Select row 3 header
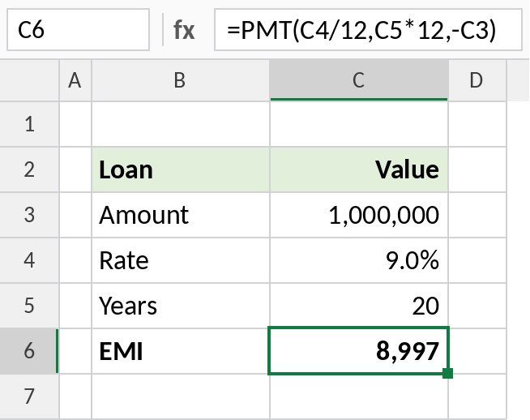 [x=29, y=215]
